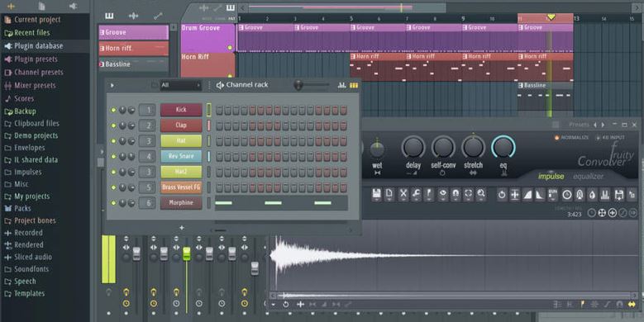The image size is (644, 322).
Task: Select the Horn riff pattern in picker
Action: (133, 49)
